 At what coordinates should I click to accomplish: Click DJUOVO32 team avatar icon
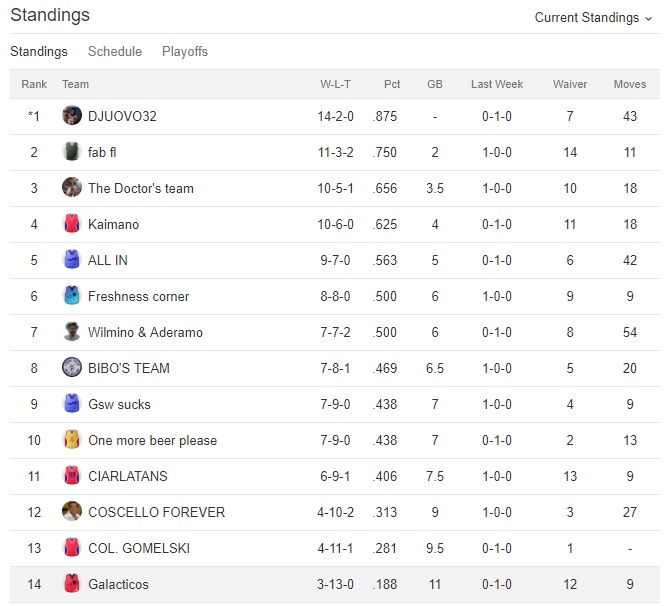[x=71, y=116]
